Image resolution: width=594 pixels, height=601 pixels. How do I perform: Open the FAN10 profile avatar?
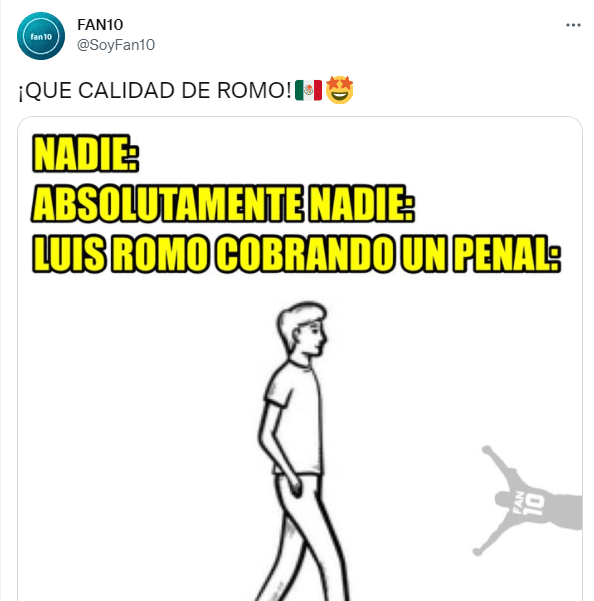pos(41,36)
